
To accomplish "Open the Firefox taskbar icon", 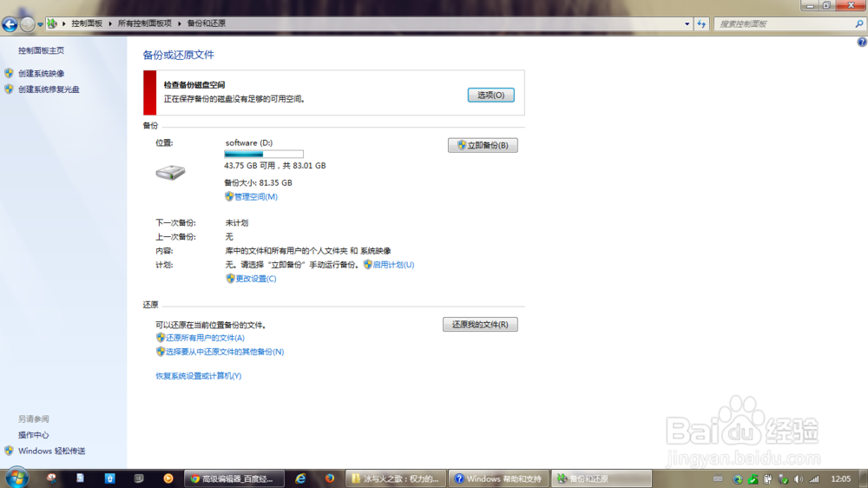I will click(330, 478).
